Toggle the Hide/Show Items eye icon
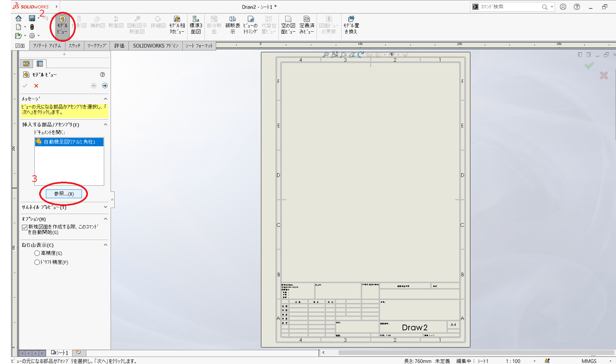 (392, 54)
